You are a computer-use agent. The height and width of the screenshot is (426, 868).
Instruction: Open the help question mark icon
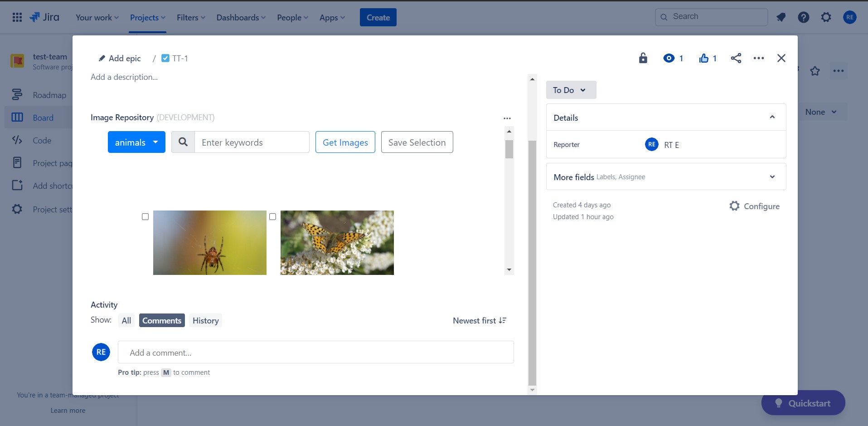[x=804, y=17]
